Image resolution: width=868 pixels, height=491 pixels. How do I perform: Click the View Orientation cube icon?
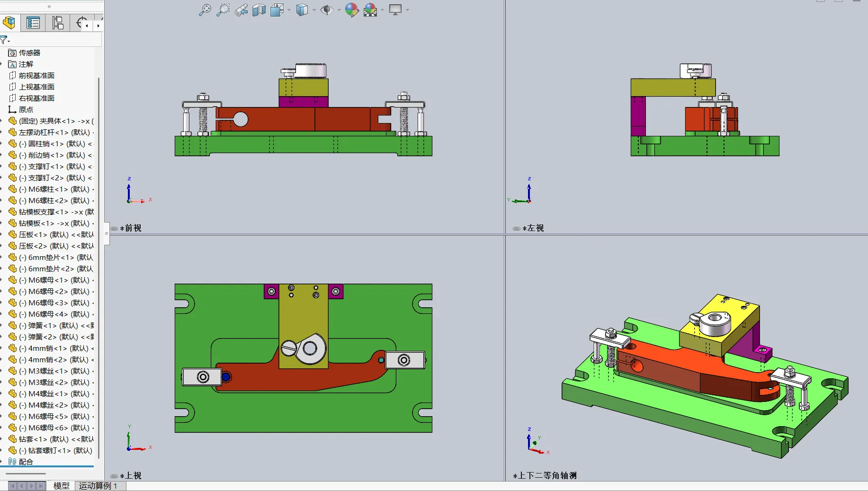[x=277, y=10]
